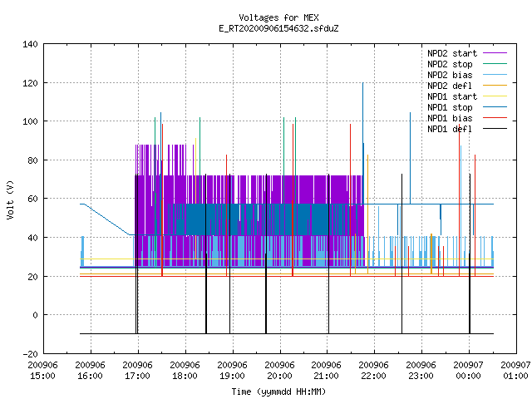This screenshot has width=532, height=399.
Task: Click x-axis tick 200907 00:00
Action: coord(468,370)
